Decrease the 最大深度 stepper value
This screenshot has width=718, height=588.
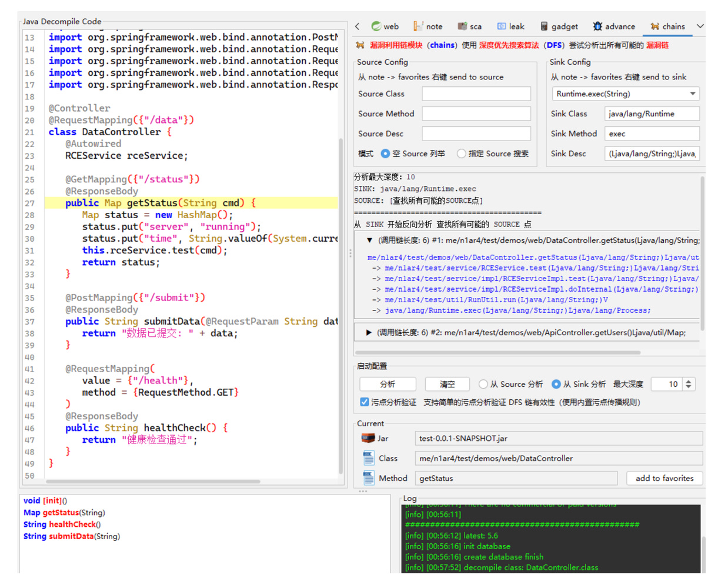tap(689, 387)
